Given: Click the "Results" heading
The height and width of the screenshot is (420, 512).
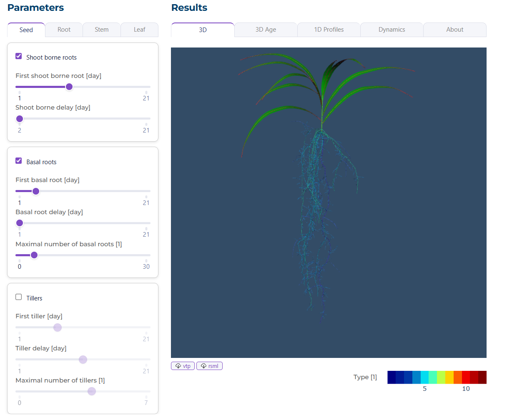Looking at the screenshot, I should [189, 7].
